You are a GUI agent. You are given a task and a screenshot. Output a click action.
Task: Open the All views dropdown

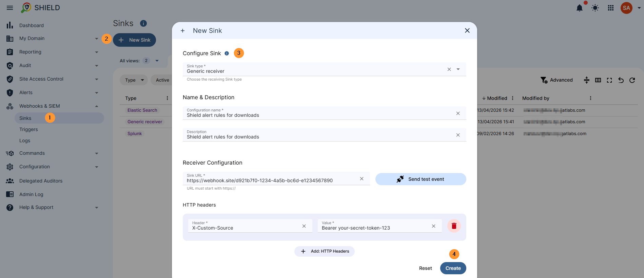tap(157, 61)
